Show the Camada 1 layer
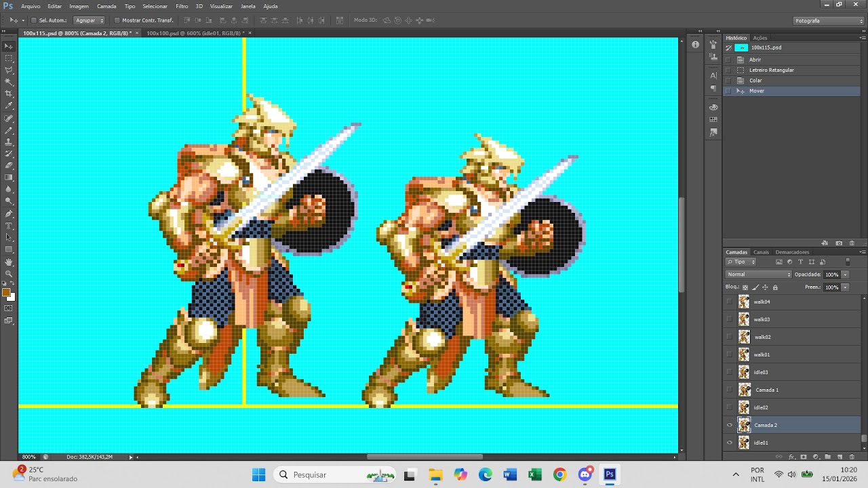This screenshot has width=868, height=488. (x=730, y=390)
